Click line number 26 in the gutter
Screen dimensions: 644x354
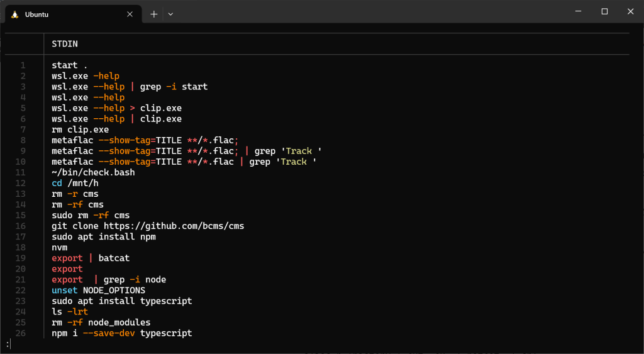[x=21, y=333]
